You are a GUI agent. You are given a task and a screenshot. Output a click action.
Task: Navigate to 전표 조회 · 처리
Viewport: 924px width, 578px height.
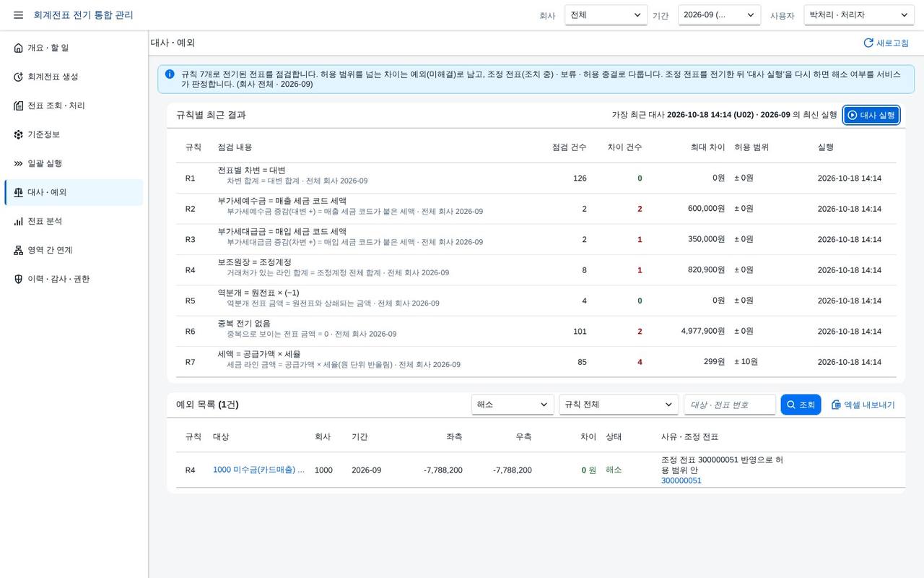click(74, 105)
